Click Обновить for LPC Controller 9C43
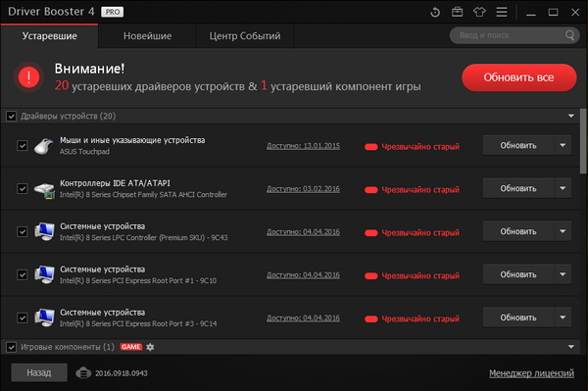Viewport: 588px width, 391px height. [518, 231]
